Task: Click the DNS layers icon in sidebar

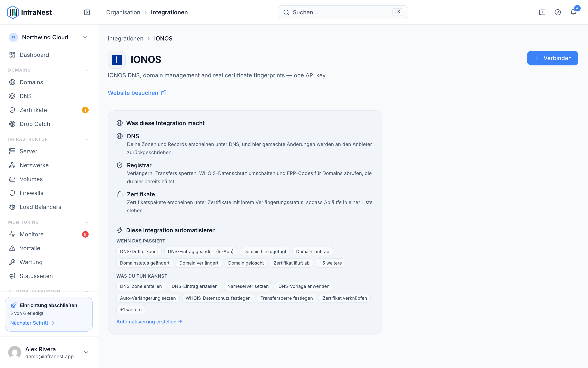Action: click(12, 96)
